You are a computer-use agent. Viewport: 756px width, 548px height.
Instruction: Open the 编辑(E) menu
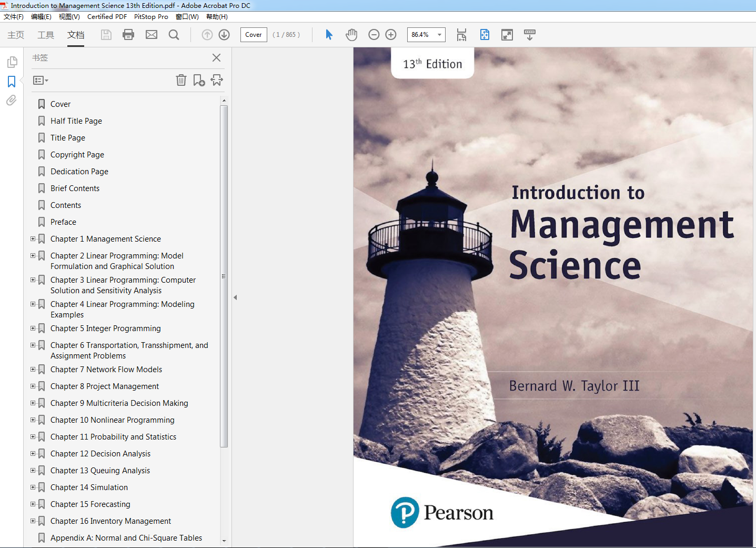[x=41, y=17]
